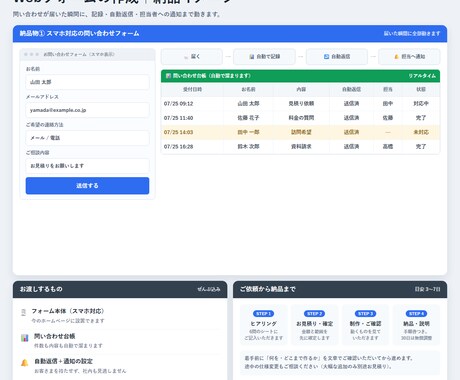Click the お名前 field containing 山田 太郎

tap(87, 82)
